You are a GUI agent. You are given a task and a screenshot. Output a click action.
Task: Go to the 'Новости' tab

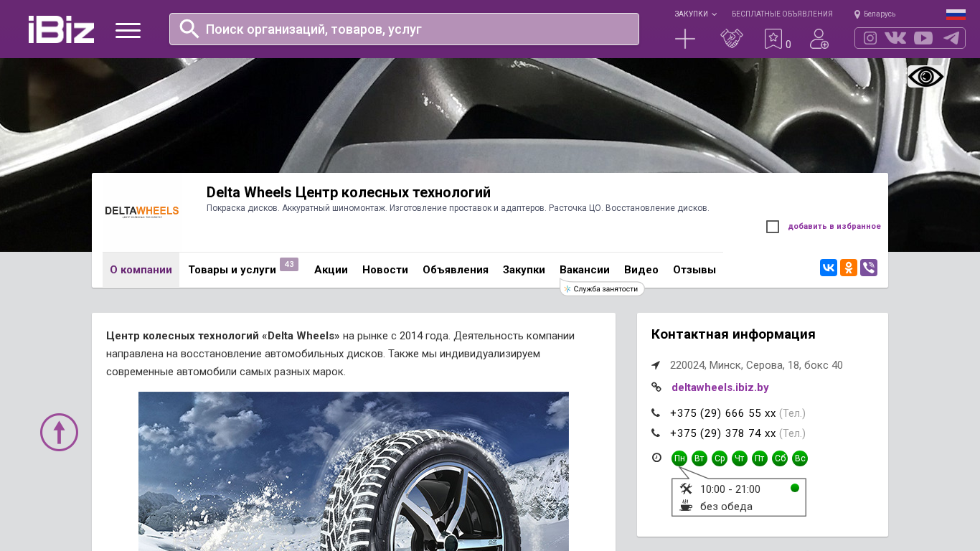click(x=385, y=270)
